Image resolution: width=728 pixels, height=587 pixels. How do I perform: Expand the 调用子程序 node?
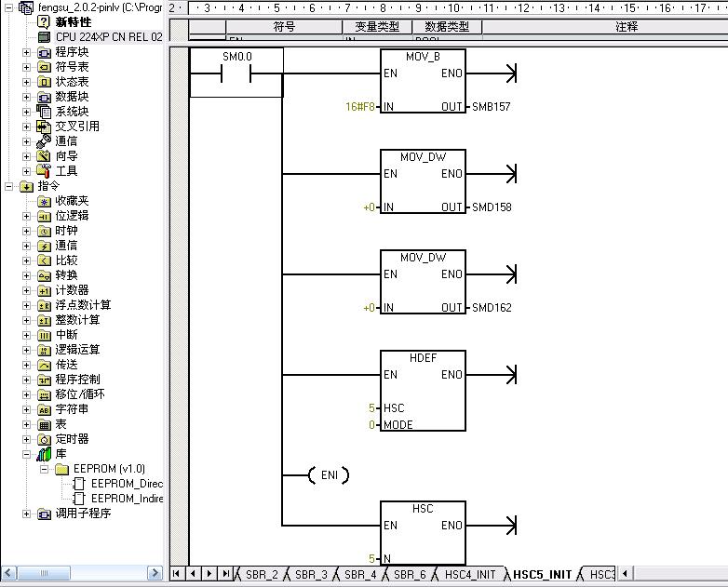(26, 514)
